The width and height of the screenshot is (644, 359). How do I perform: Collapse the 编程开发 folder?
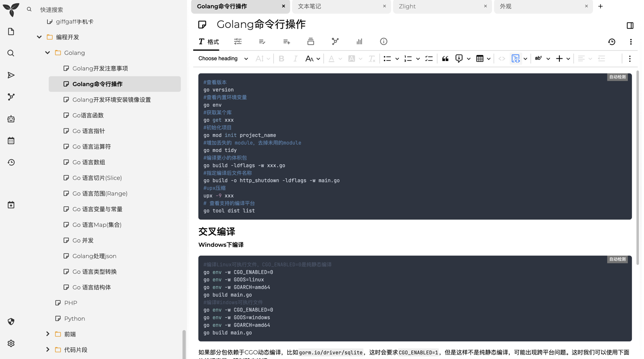pos(39,37)
